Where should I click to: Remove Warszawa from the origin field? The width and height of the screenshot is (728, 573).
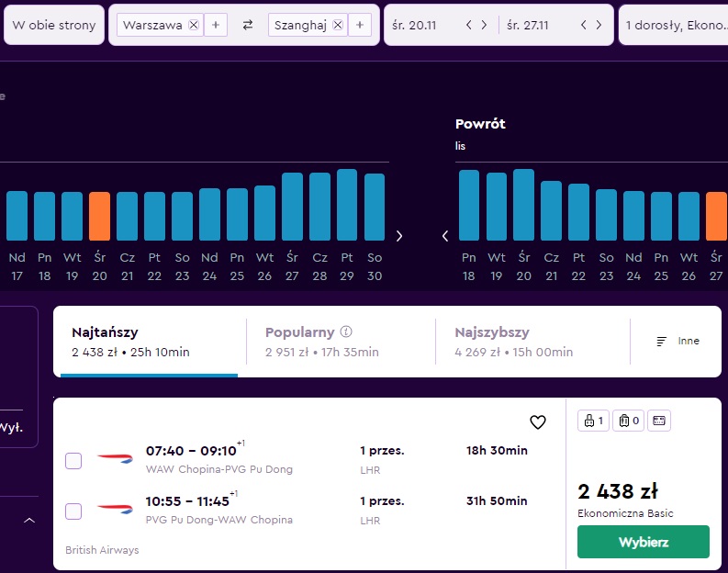pos(194,25)
